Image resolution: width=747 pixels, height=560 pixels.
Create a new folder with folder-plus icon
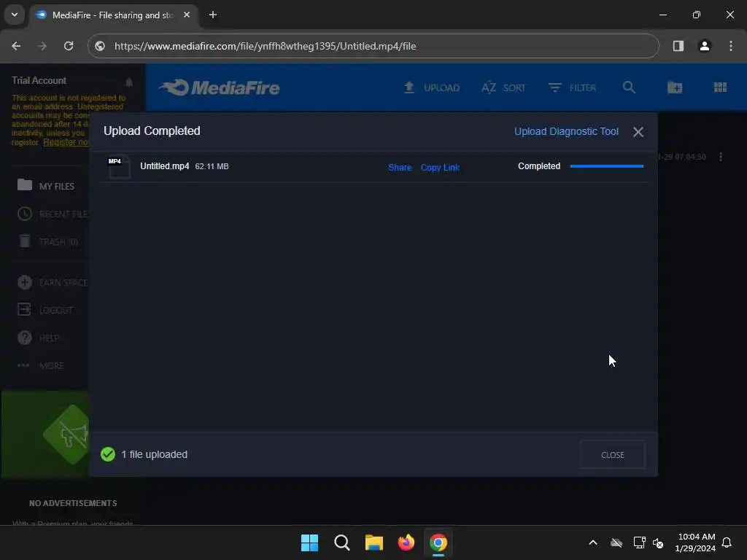(x=675, y=87)
